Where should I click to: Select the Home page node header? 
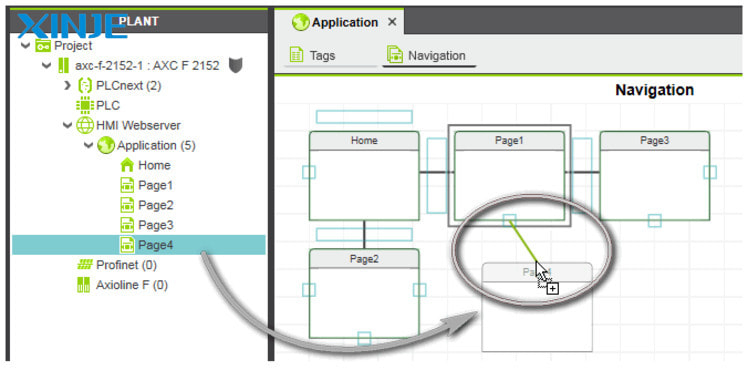click(x=364, y=140)
